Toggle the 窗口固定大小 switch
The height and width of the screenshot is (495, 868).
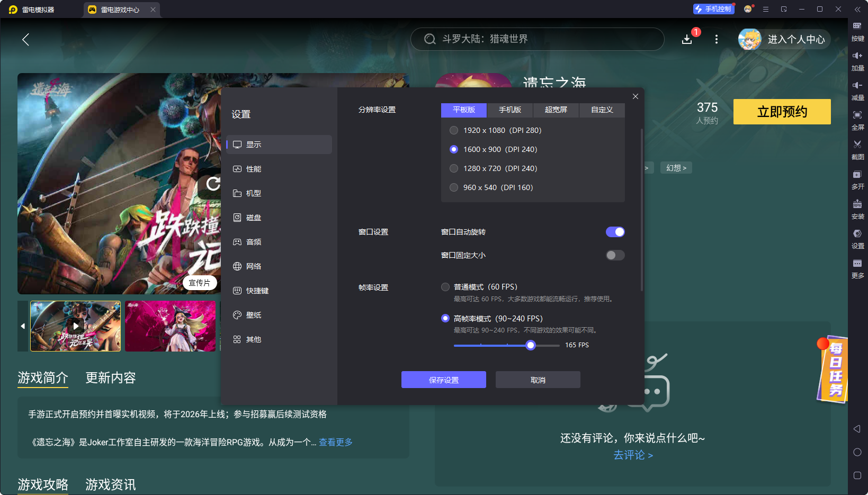pyautogui.click(x=615, y=255)
